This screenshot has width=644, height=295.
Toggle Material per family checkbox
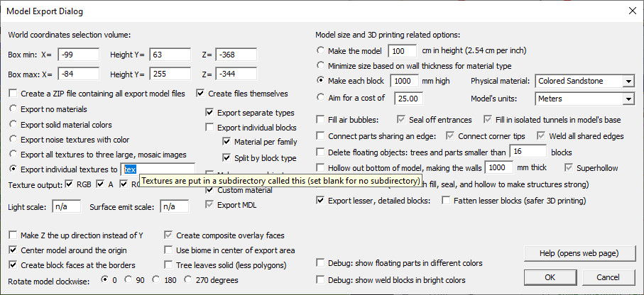coord(227,142)
